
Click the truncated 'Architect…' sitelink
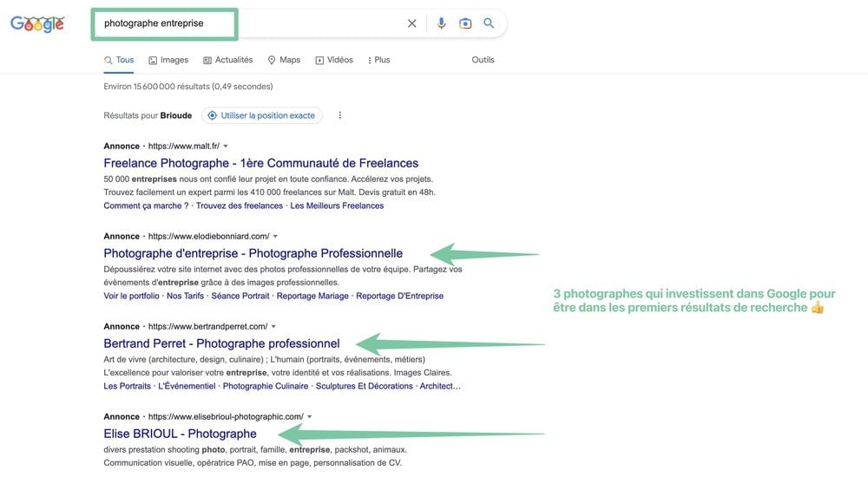tap(440, 386)
